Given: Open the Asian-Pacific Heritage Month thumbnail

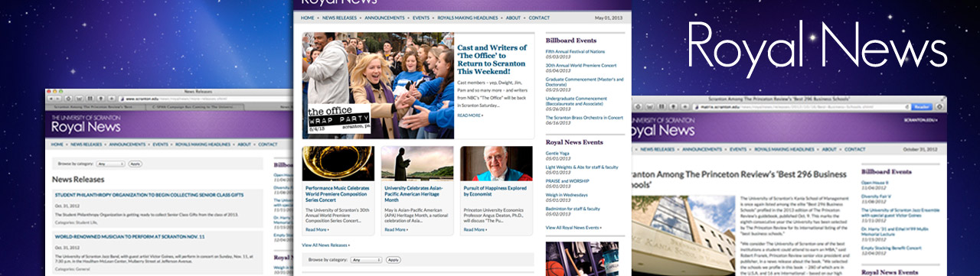Looking at the screenshot, I should 417,164.
